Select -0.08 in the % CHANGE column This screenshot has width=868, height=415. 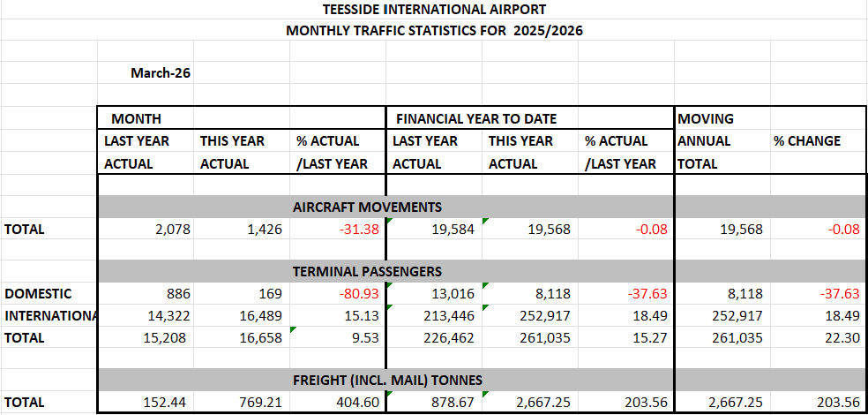tap(819, 230)
